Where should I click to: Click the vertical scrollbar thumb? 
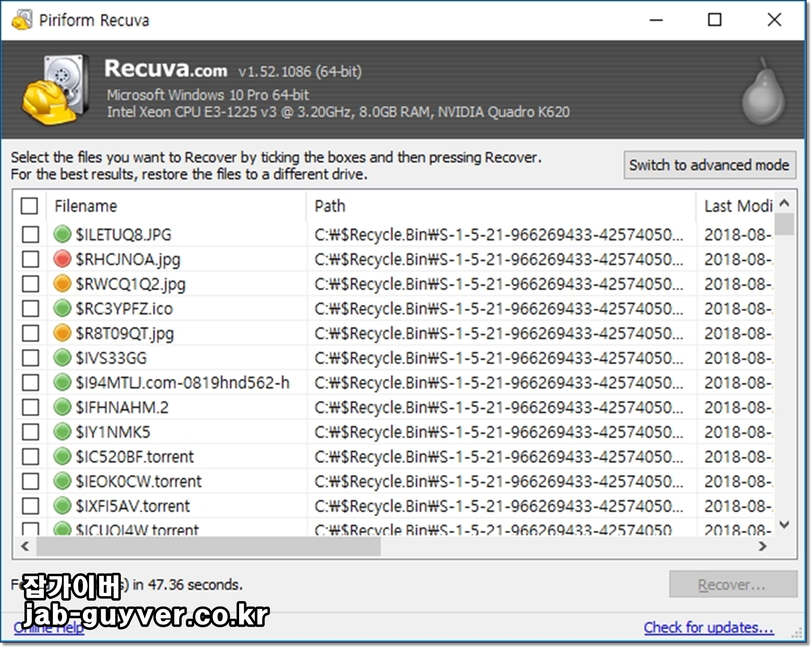(x=784, y=224)
